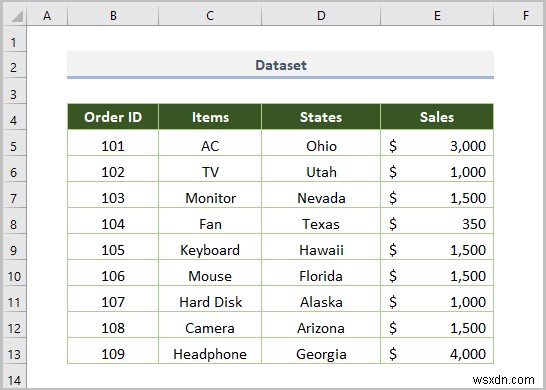Select row 3 header

click(15, 91)
